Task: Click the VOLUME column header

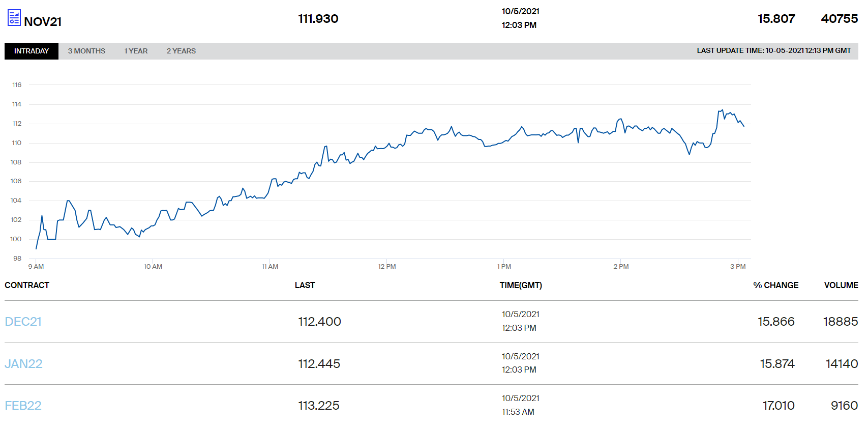Action: [841, 285]
